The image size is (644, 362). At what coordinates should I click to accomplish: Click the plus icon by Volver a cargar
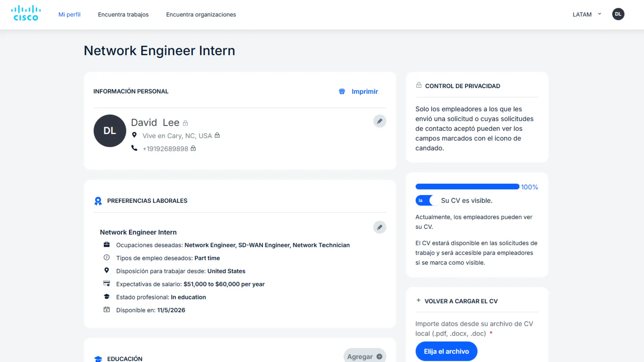418,300
